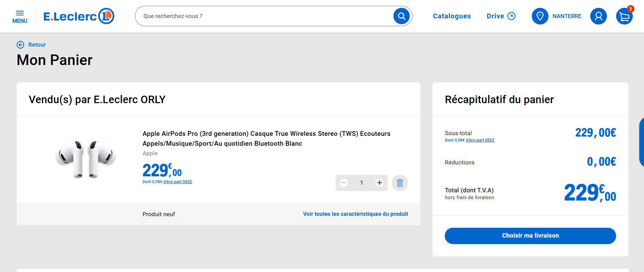Increase AirPods quantity with plus button

[x=379, y=183]
